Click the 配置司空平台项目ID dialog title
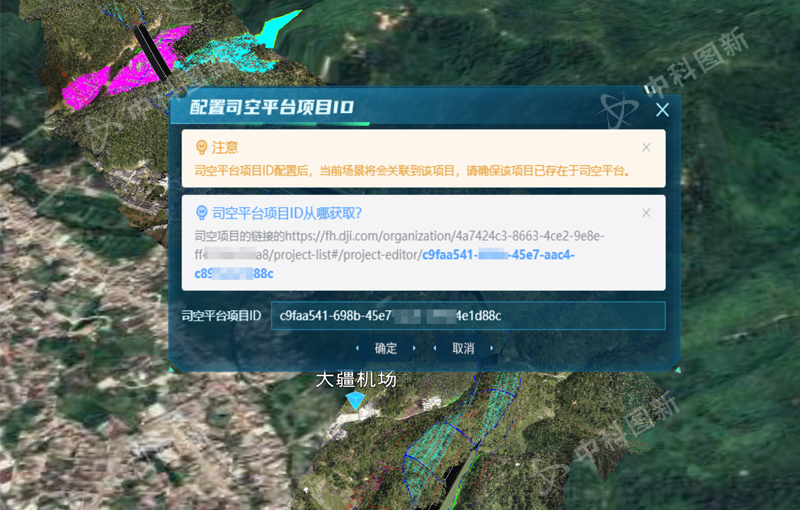Screen dimensions: 800x510 [x=272, y=109]
